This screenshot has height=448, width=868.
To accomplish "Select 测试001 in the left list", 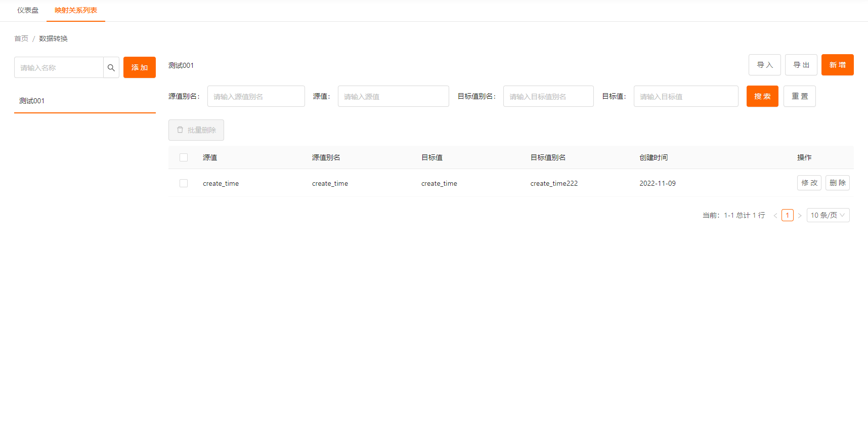I will [x=32, y=101].
